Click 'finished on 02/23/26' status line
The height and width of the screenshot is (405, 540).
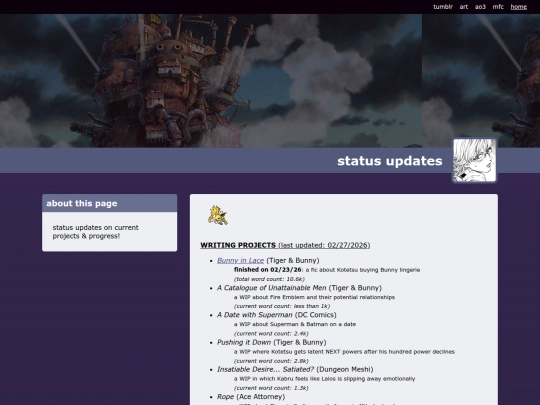click(x=268, y=270)
